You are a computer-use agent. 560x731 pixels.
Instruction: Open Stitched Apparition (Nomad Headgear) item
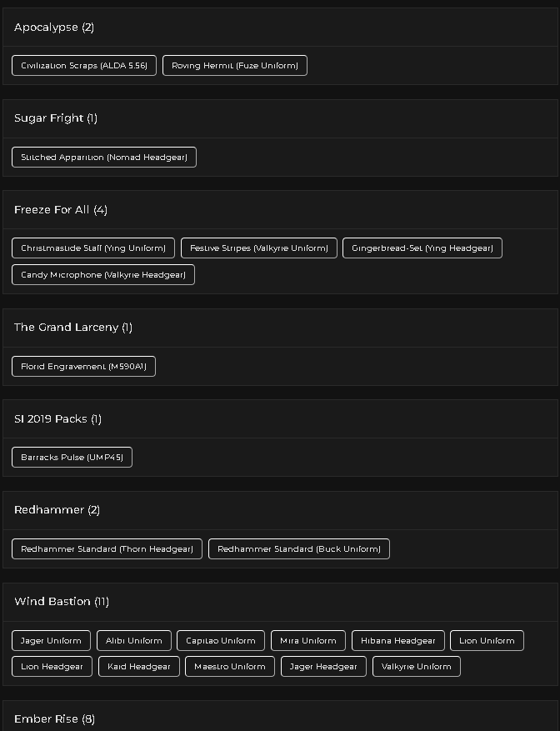pos(104,157)
